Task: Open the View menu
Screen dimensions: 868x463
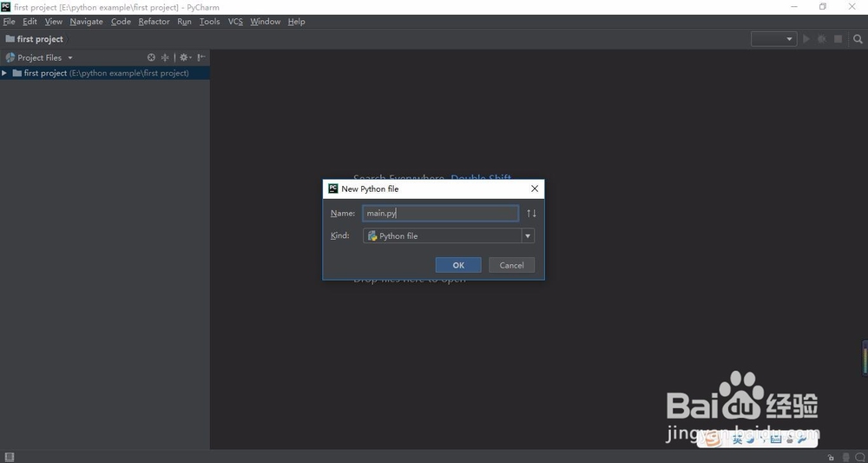Action: (x=54, y=21)
